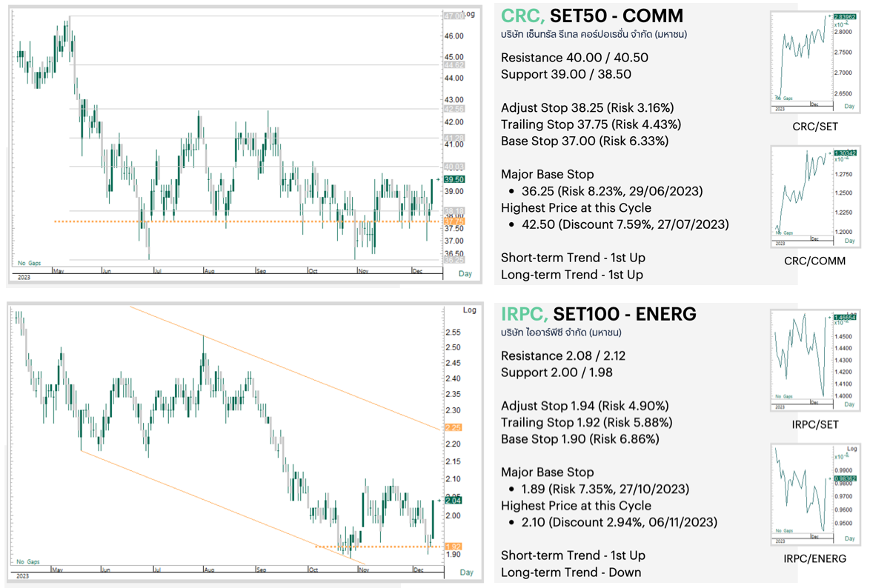The height and width of the screenshot is (588, 870).
Task: Select 'Adjust Stop 1.94 (Risk 4.90%)'
Action: [x=585, y=406]
